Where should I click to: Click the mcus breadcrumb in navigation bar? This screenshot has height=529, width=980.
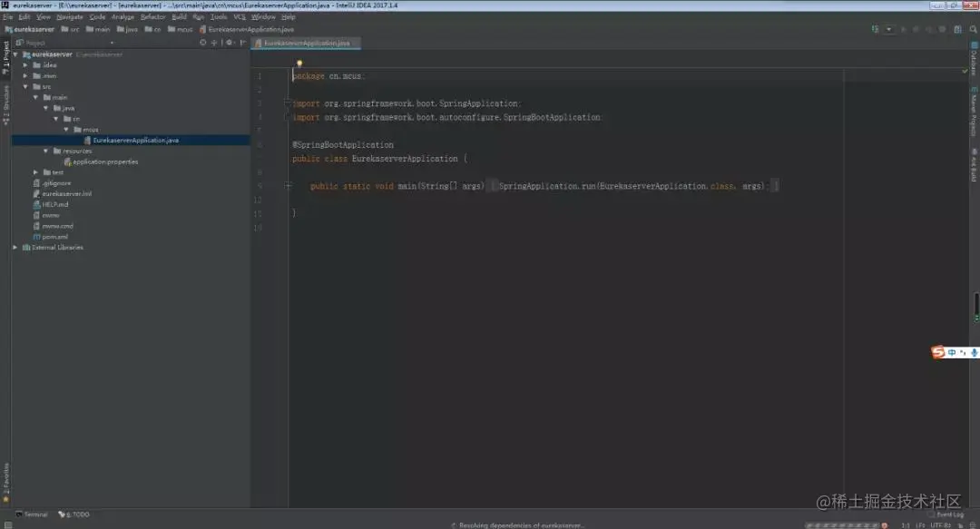[x=180, y=29]
